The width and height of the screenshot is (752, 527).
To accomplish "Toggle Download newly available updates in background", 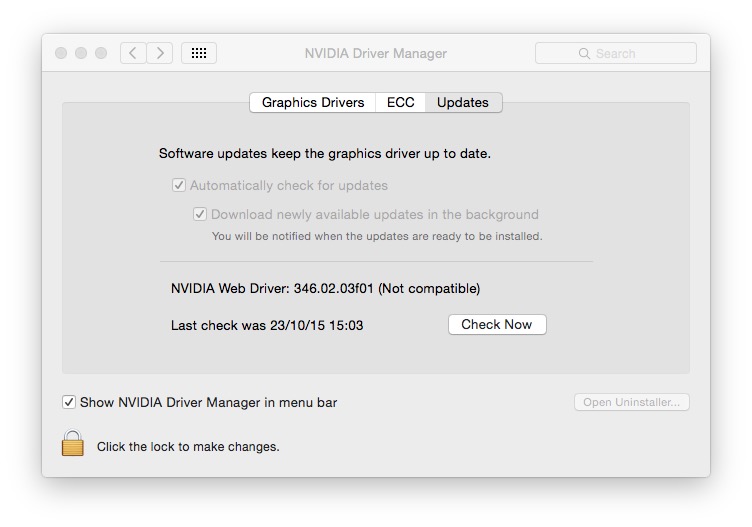I will 200,214.
